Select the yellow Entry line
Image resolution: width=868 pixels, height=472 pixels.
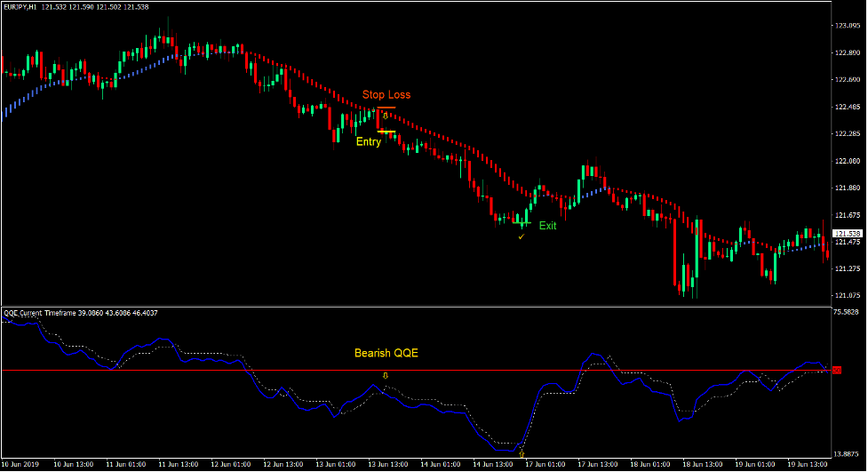click(x=386, y=132)
